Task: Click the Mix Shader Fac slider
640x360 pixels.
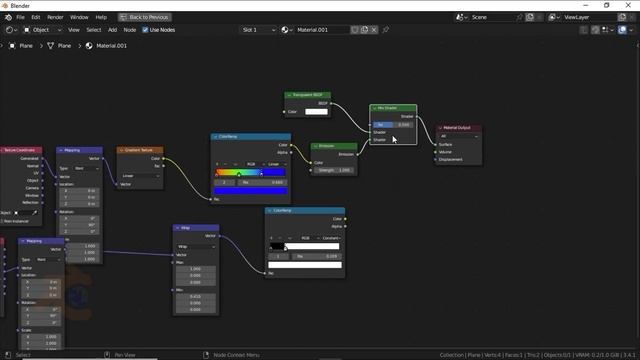Action: coord(393,124)
